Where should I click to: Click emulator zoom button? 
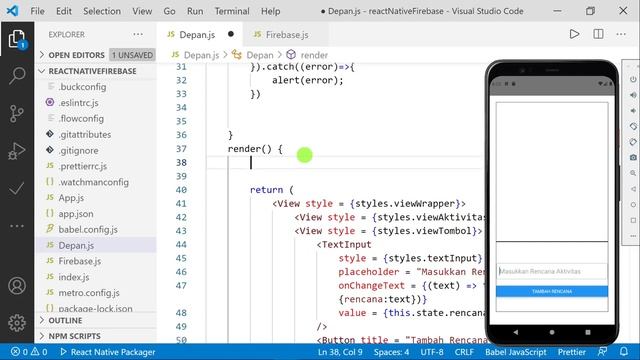click(633, 173)
